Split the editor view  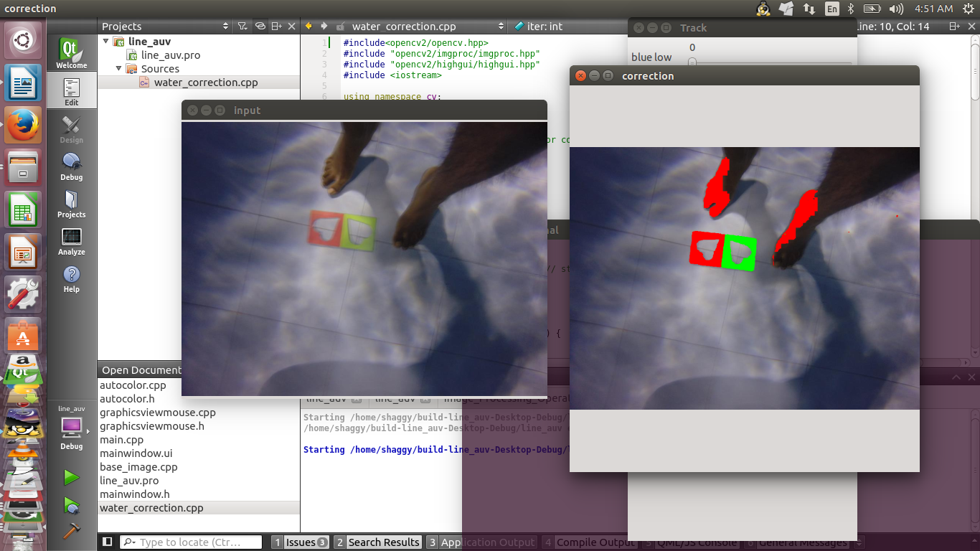954,26
